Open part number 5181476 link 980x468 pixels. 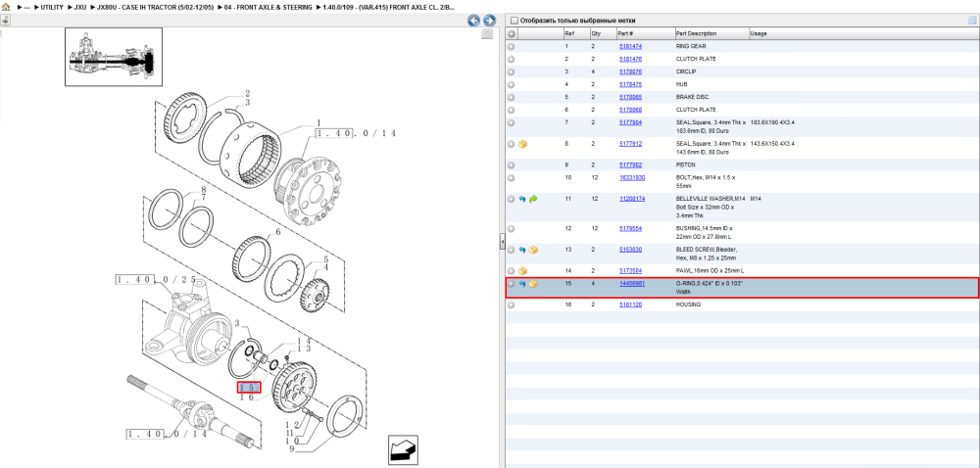[630, 60]
